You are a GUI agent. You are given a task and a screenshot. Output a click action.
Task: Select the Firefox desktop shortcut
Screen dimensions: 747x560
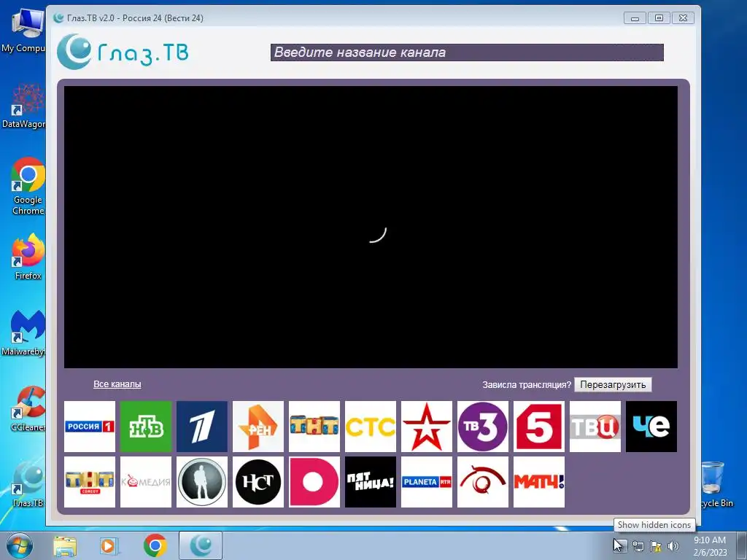28,256
